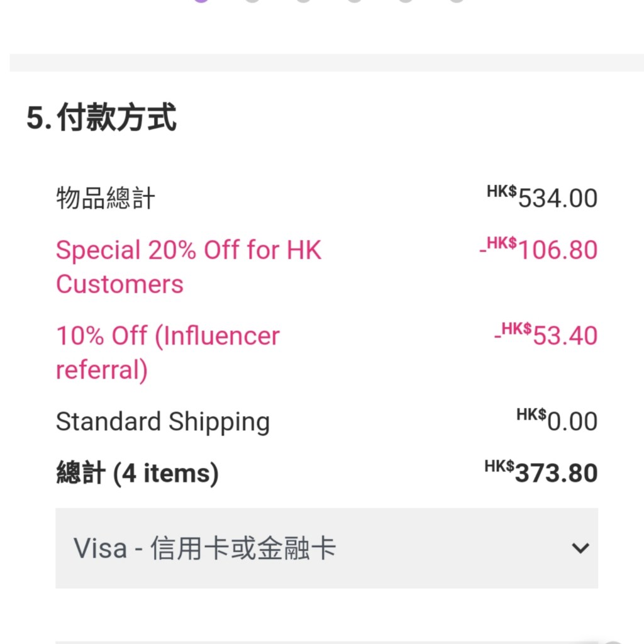Click the HK$534.00 subtotal amount
This screenshot has height=644, width=644.
pos(542,197)
